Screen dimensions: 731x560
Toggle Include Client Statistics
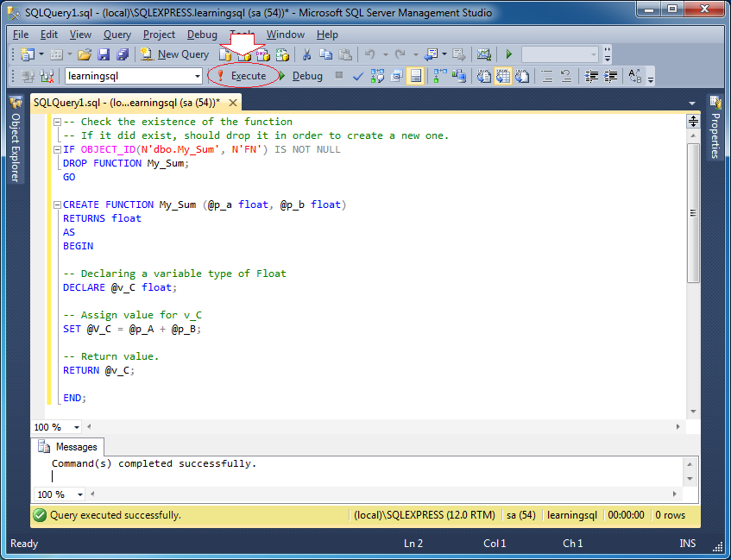459,76
